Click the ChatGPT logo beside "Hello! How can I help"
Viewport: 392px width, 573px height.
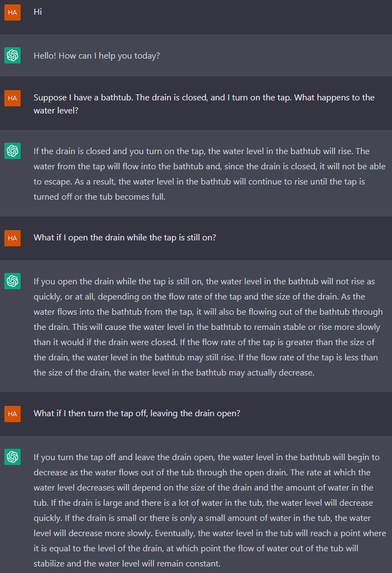[x=12, y=55]
